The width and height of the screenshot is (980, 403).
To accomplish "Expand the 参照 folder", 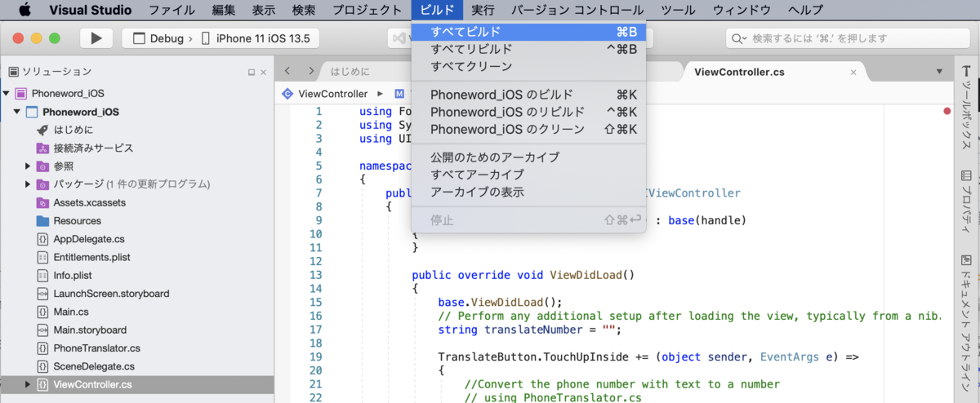I will pyautogui.click(x=29, y=166).
